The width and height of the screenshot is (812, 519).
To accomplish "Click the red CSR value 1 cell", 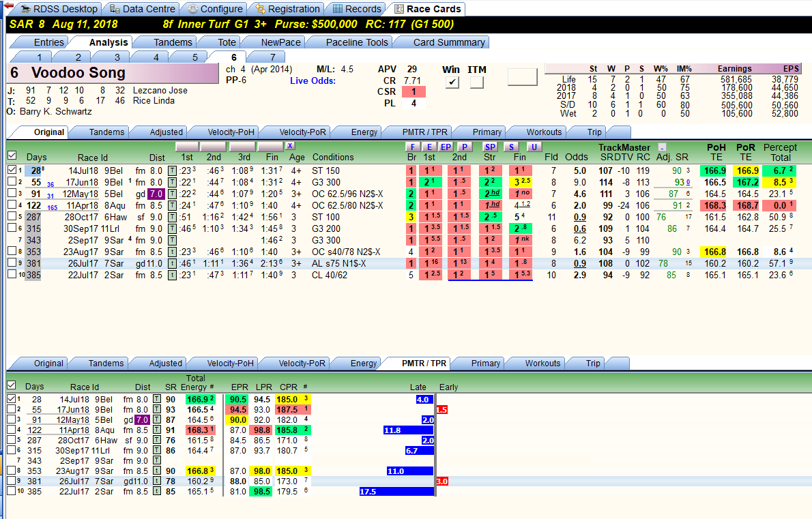I will 413,91.
